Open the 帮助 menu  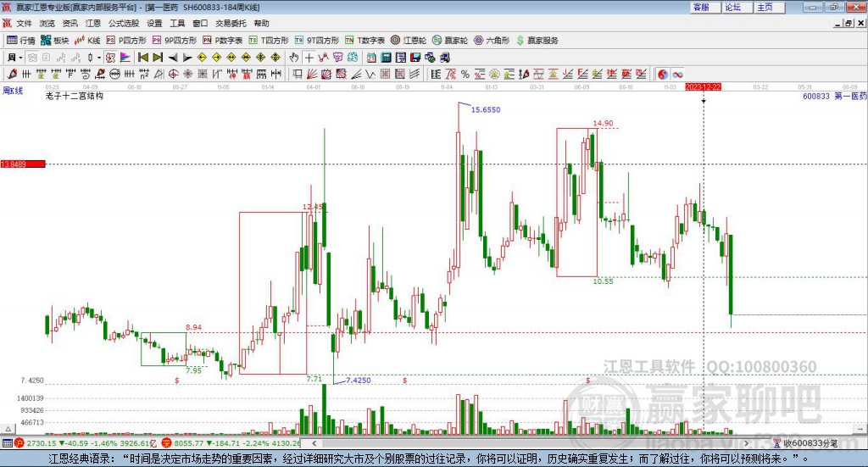[x=261, y=23]
